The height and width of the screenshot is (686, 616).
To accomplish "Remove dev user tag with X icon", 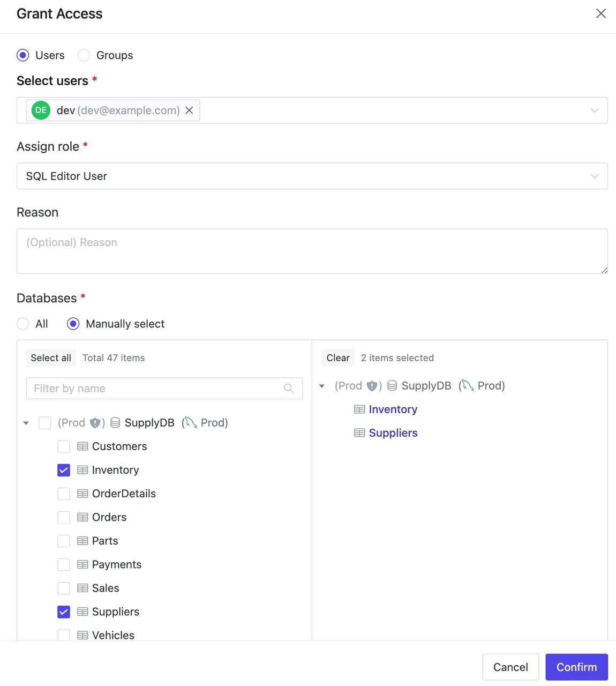I will pyautogui.click(x=189, y=110).
